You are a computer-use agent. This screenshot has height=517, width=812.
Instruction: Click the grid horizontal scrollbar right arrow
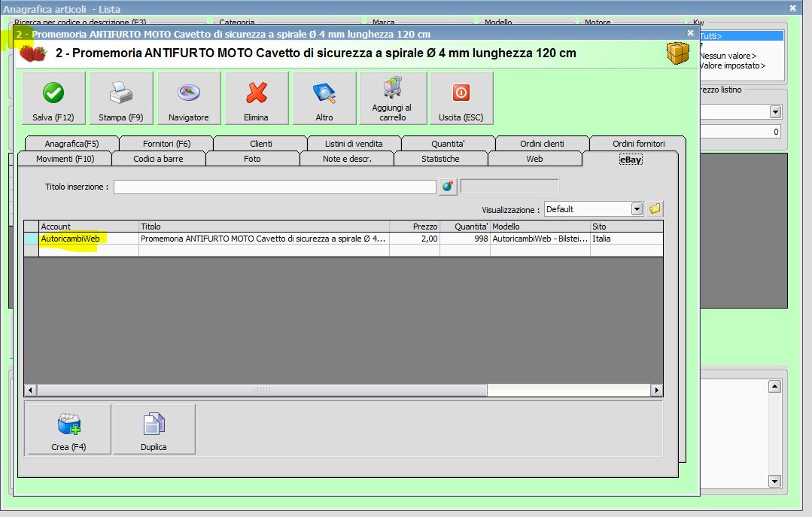[x=657, y=390]
